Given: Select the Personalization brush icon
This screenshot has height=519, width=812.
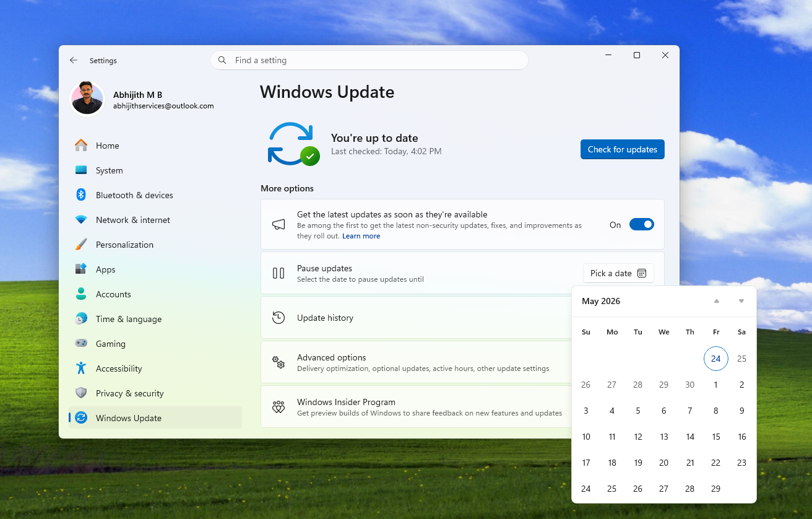Looking at the screenshot, I should (81, 244).
